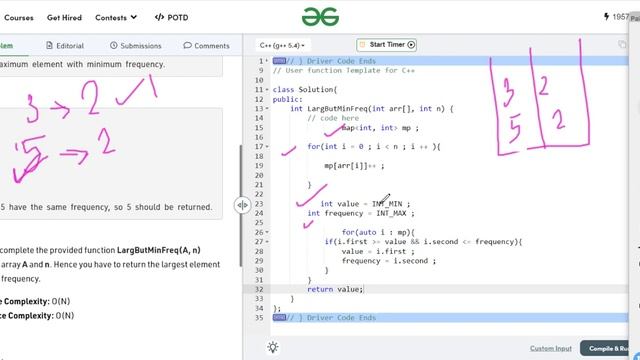Switch to the Comments tab

pos(207,46)
